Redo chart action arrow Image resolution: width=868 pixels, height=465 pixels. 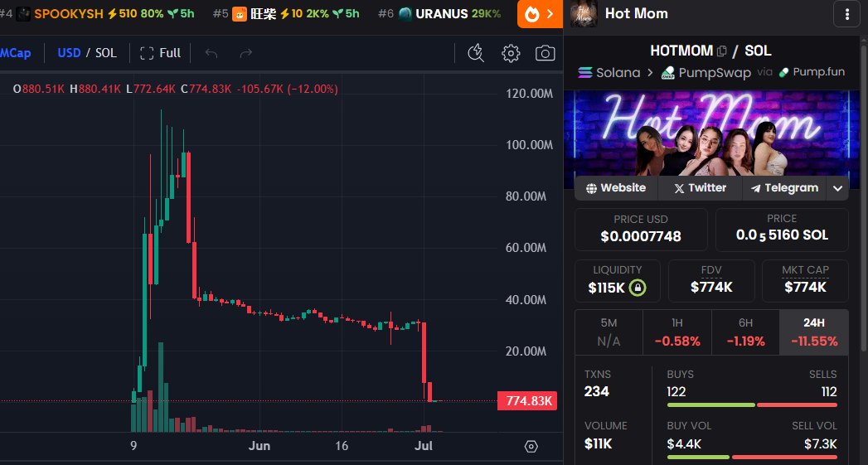tap(245, 53)
